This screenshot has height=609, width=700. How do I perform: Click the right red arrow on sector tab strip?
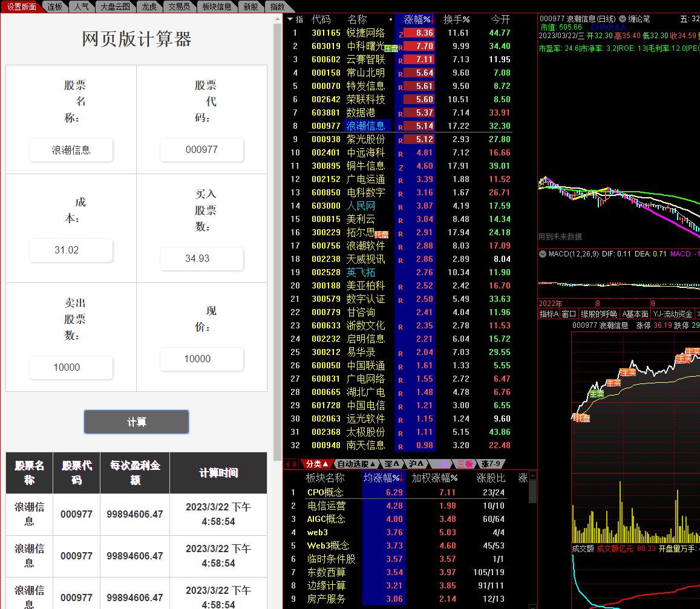[296, 463]
